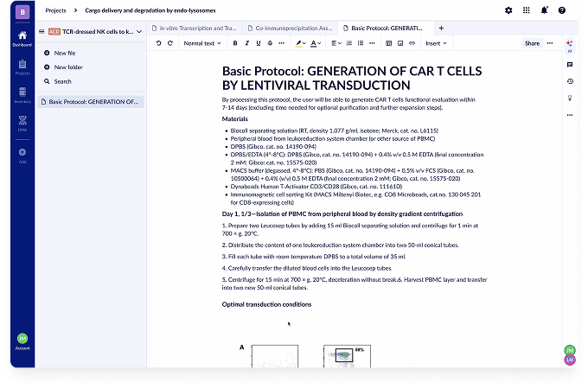
Task: Collapse the file panel hamburger menu
Action: click(x=42, y=31)
